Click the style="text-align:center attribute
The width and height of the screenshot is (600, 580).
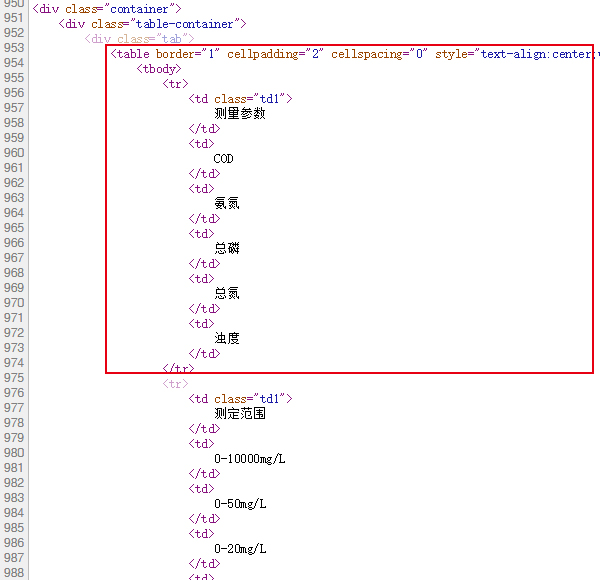point(514,54)
